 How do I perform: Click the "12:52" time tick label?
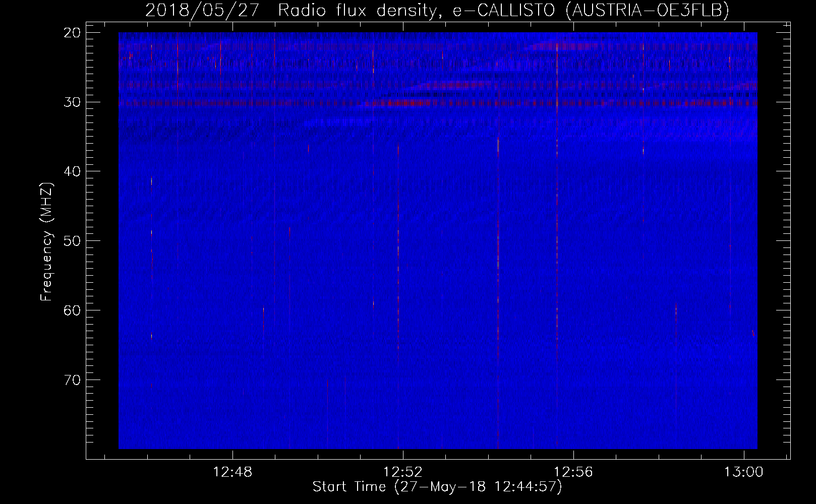pyautogui.click(x=403, y=472)
